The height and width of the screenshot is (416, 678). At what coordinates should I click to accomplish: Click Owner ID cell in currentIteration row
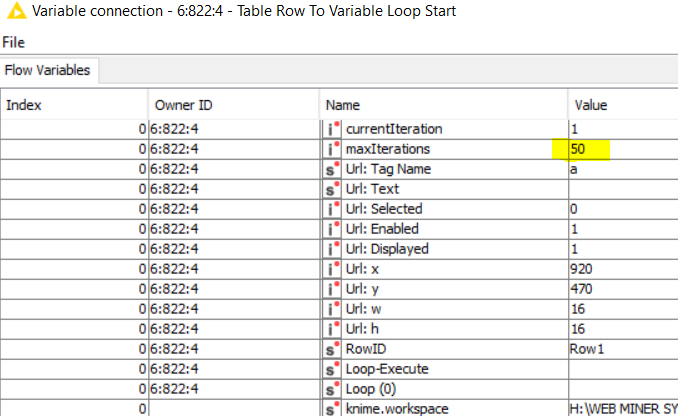pos(233,129)
